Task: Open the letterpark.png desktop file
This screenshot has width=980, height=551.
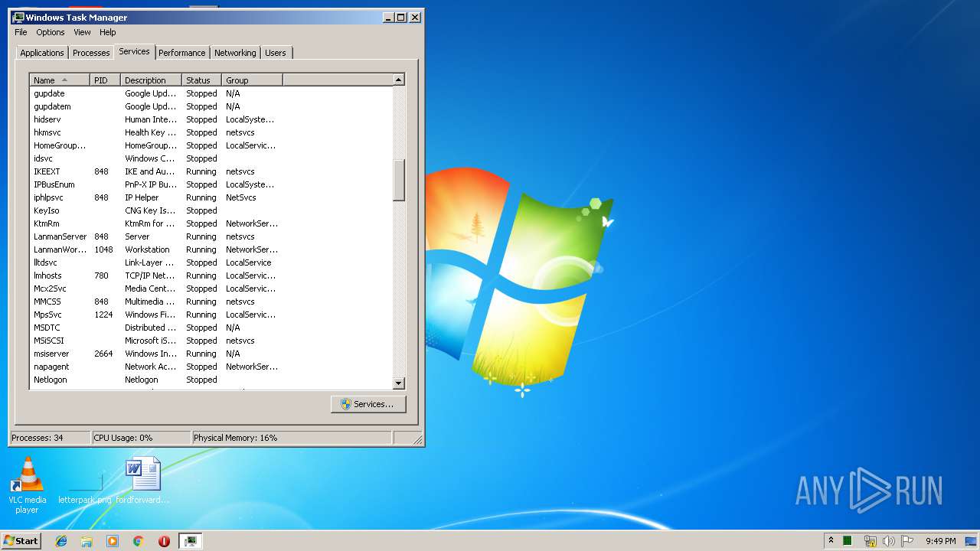Action: coord(84,484)
